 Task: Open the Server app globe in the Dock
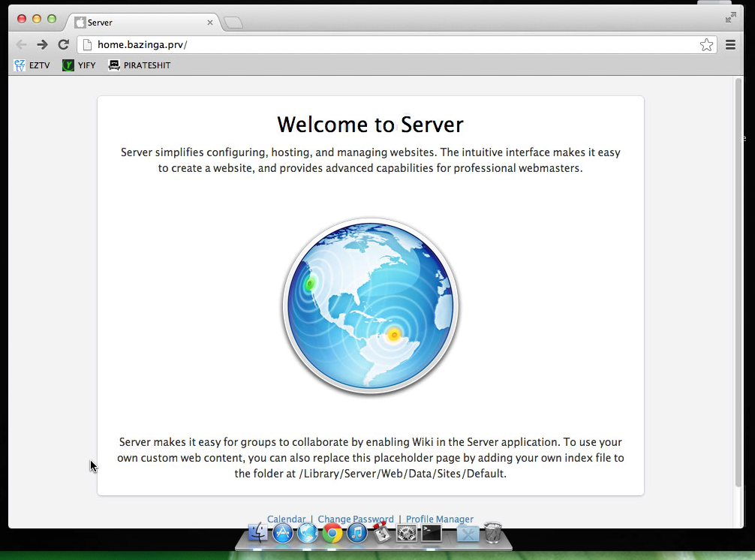pos(307,533)
